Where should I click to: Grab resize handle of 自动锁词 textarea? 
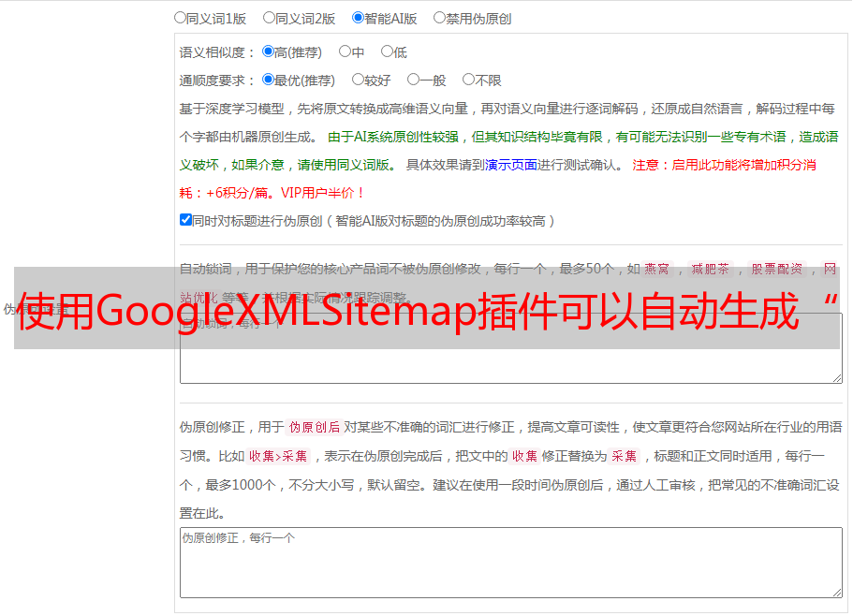837,378
